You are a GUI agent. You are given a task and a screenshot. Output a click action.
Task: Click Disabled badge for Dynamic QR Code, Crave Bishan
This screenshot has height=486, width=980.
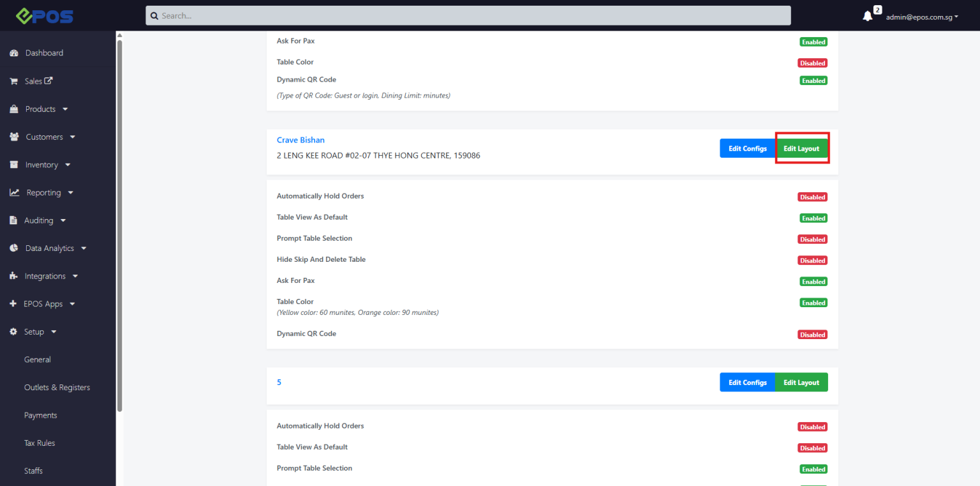[x=813, y=335]
